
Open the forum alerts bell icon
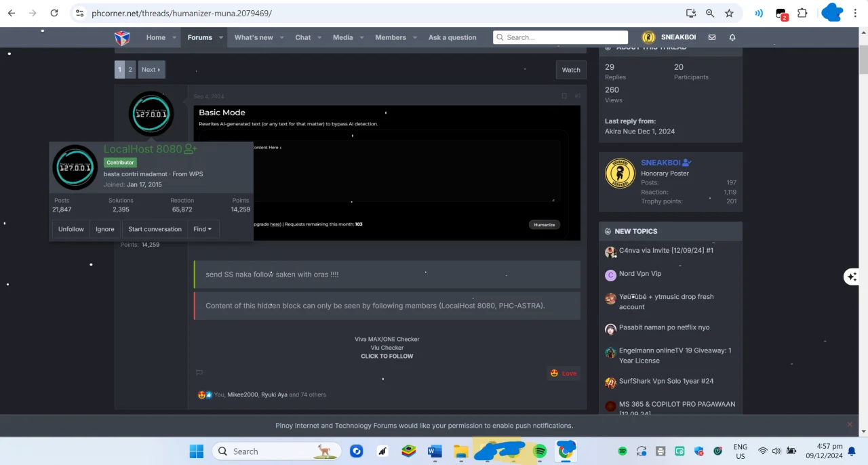(732, 37)
